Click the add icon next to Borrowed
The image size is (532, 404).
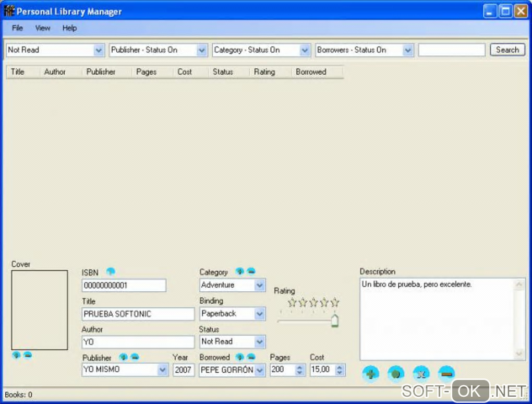coord(239,357)
